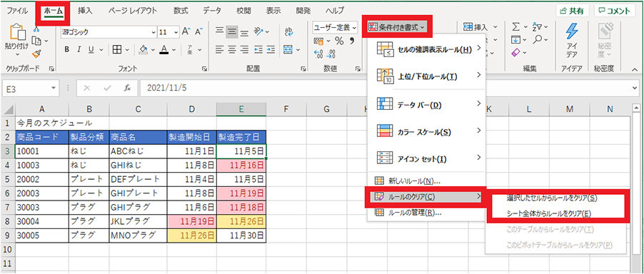The height and width of the screenshot is (274, 644).
Task: Open 上位/下位ルール(T) submenu
Action: pos(427,76)
